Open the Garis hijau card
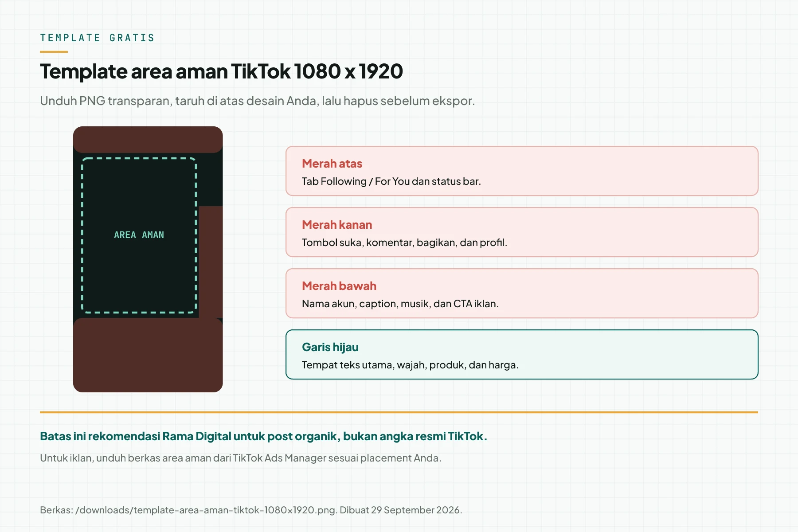Viewport: 798px width, 532px height. pyautogui.click(x=522, y=354)
